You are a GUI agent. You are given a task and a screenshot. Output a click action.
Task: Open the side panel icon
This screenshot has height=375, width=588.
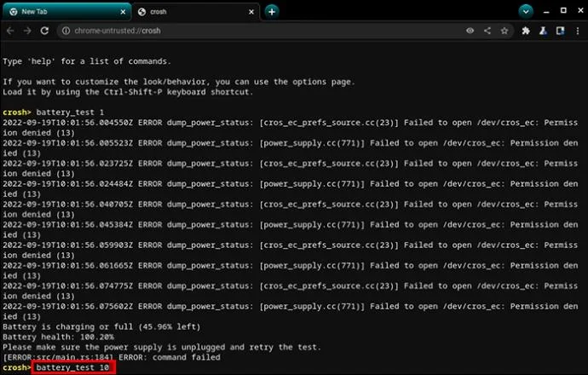click(560, 31)
